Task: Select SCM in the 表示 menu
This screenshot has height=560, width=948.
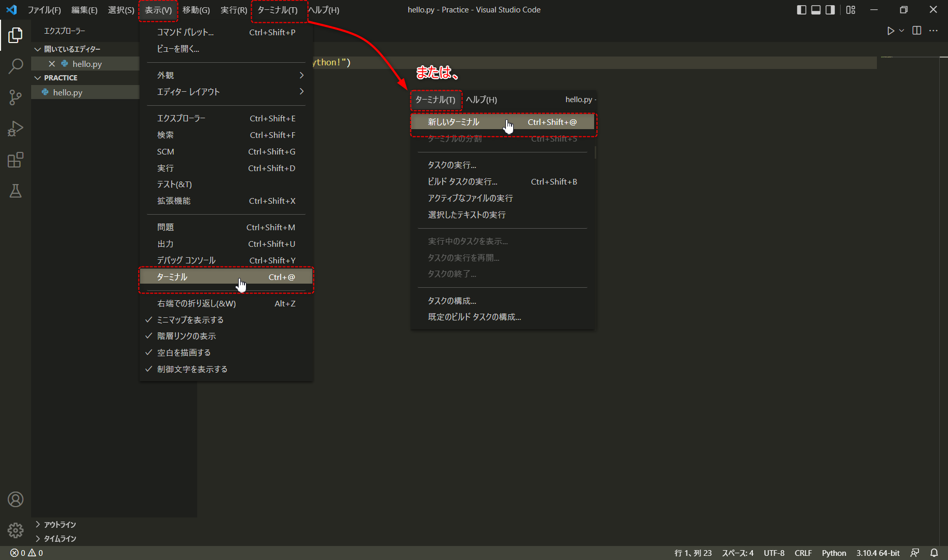Action: click(226, 151)
